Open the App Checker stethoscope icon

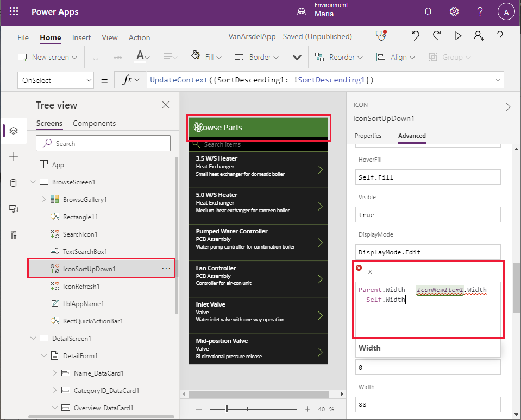(381, 36)
